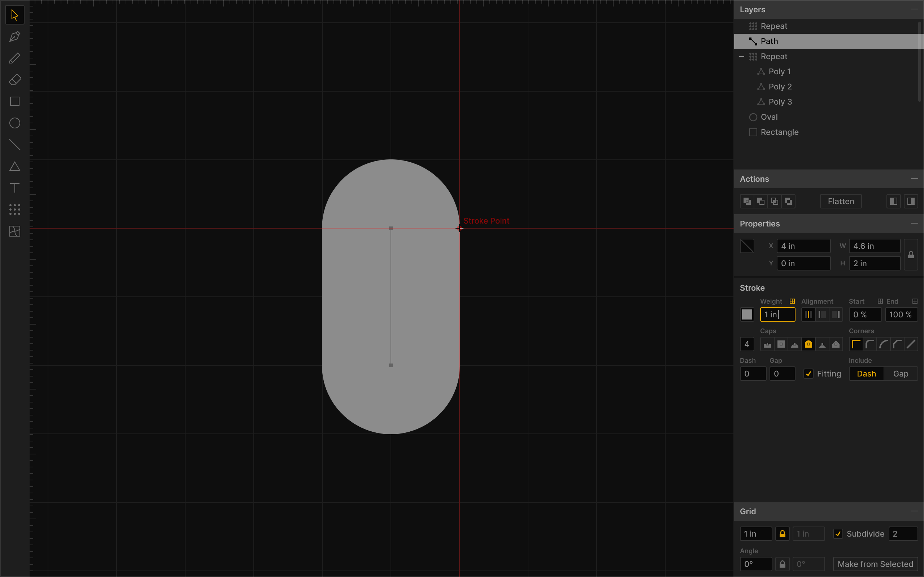Select the Rectangle shape tool
924x577 pixels.
click(x=14, y=101)
